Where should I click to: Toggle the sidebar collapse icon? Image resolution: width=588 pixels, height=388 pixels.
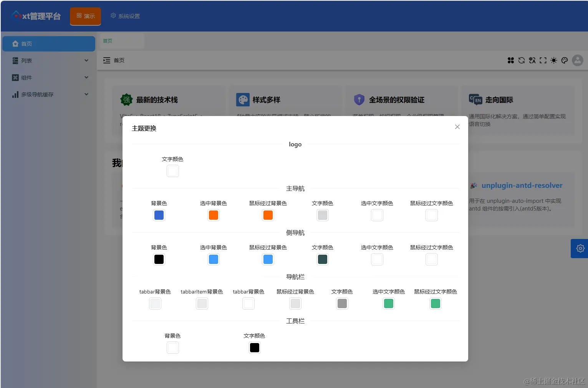(x=107, y=60)
